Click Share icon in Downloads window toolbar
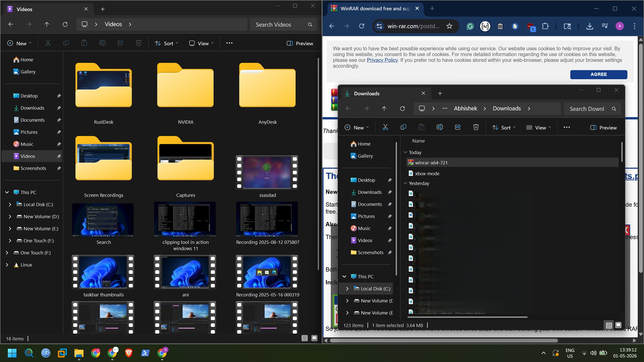 [x=458, y=127]
